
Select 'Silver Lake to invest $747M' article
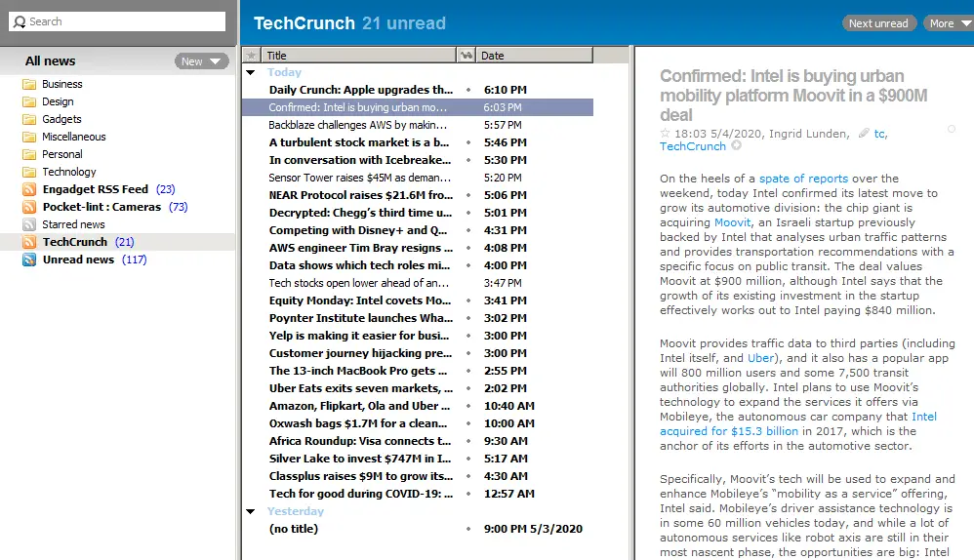[x=418, y=459]
